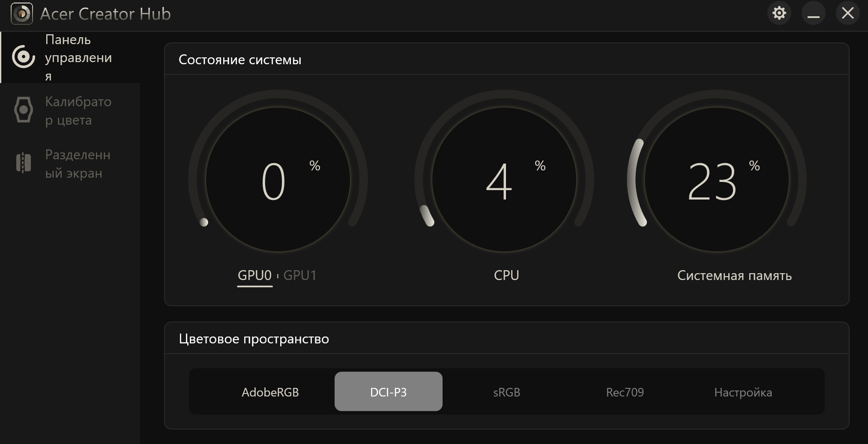868x444 pixels.
Task: Click the Системная память gauge showing 23%
Action: 716,180
